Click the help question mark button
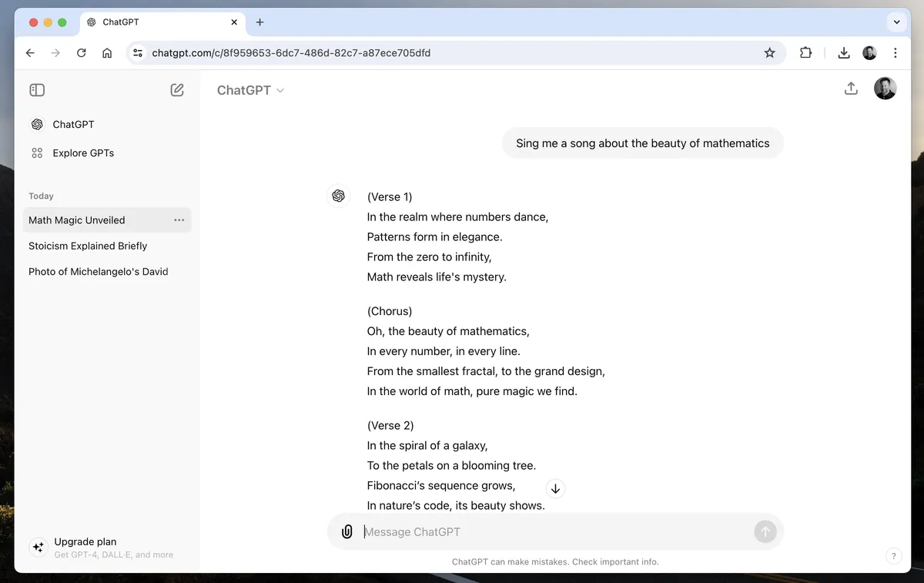The height and width of the screenshot is (583, 924). 893,555
